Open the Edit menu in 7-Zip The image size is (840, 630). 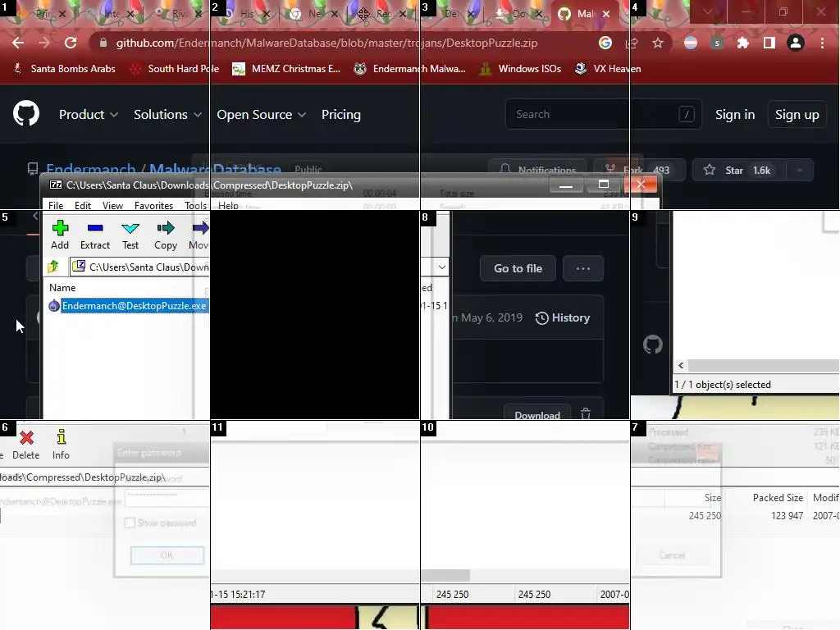tap(83, 205)
